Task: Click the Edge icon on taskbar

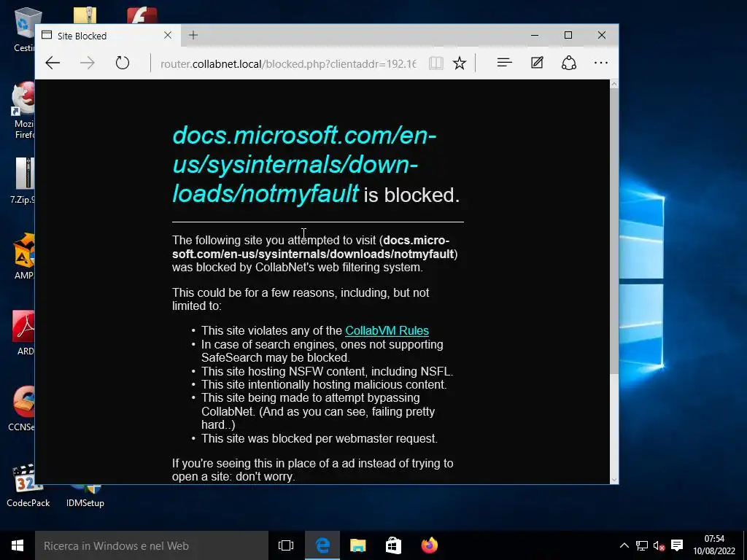Action: [322, 545]
